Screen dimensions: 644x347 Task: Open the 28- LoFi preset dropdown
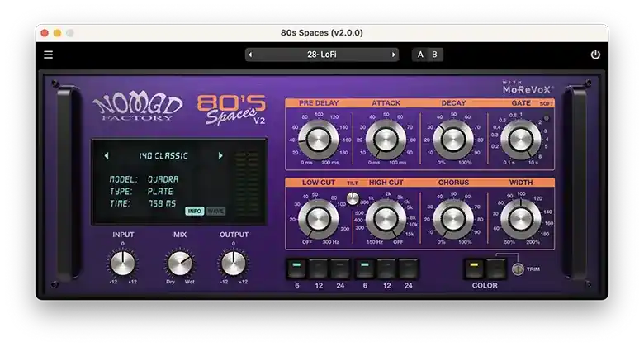tap(322, 55)
